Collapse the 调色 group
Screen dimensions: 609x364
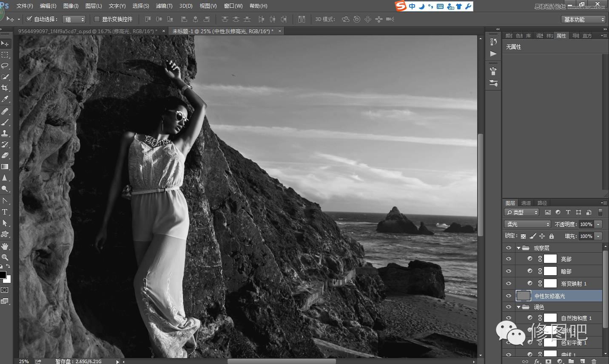[x=519, y=307]
